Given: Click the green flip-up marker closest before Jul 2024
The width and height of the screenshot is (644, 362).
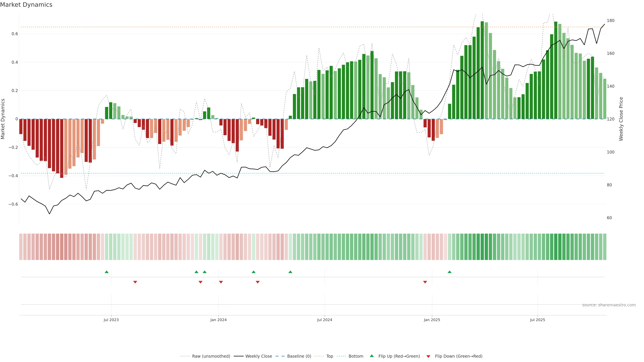Looking at the screenshot, I should pyautogui.click(x=290, y=272).
